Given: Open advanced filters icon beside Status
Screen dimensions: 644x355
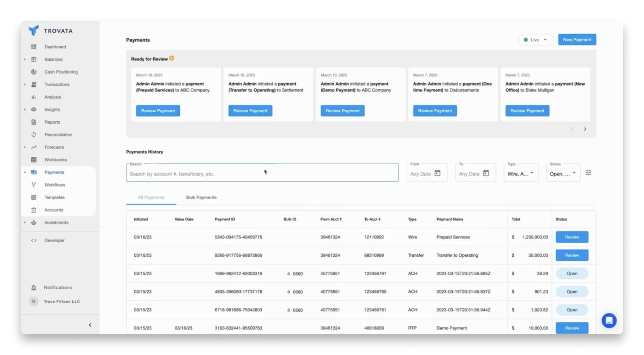Looking at the screenshot, I should [588, 173].
